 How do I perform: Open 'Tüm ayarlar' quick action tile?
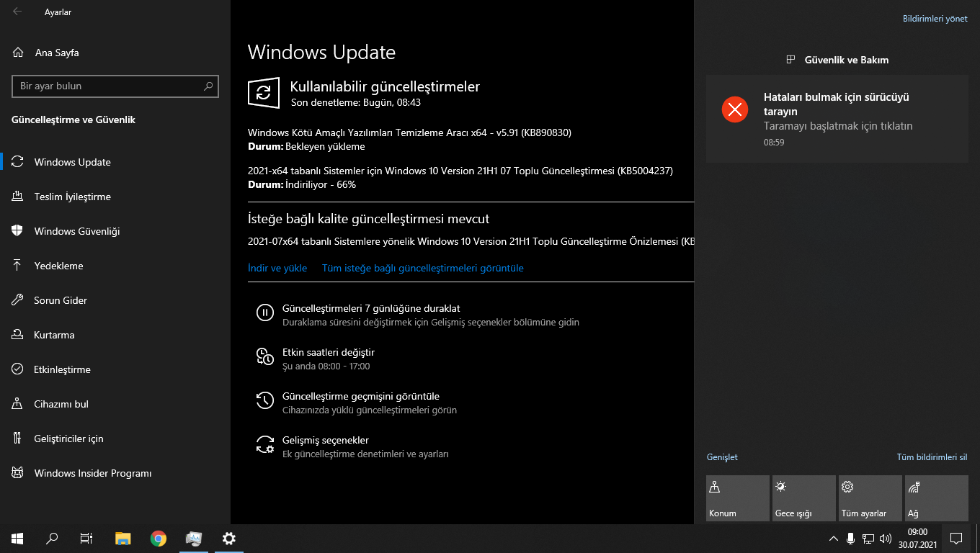click(x=870, y=498)
